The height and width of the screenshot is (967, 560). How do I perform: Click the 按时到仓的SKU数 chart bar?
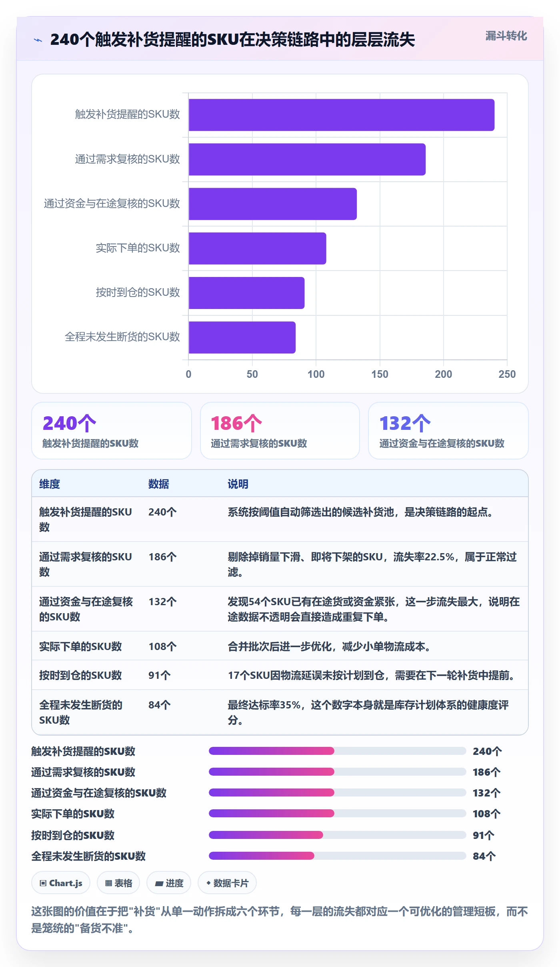[x=247, y=293]
